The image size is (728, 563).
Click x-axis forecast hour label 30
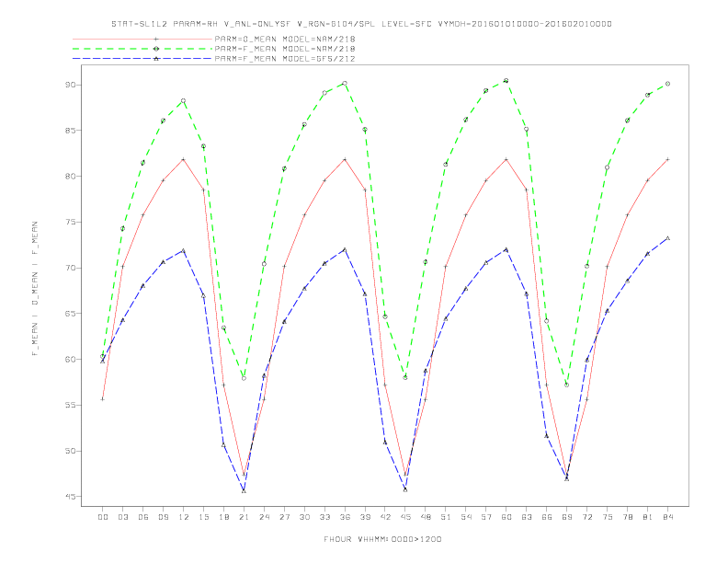[304, 517]
